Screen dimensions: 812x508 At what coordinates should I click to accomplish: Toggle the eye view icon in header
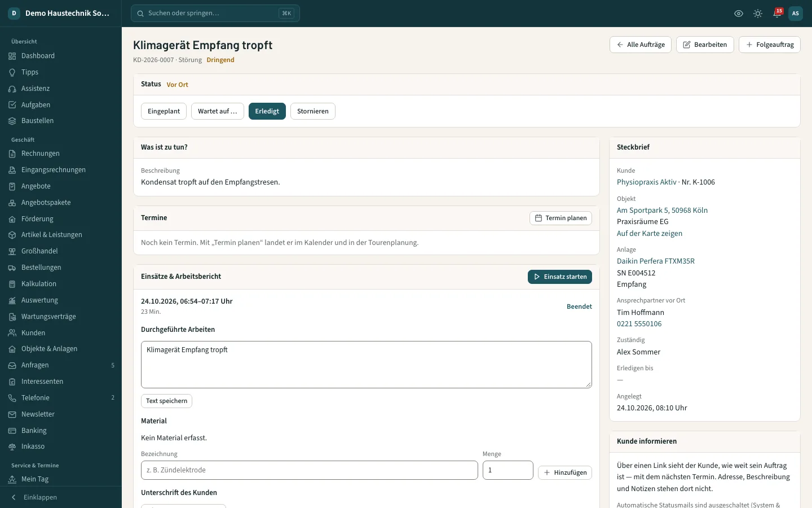[x=739, y=14]
